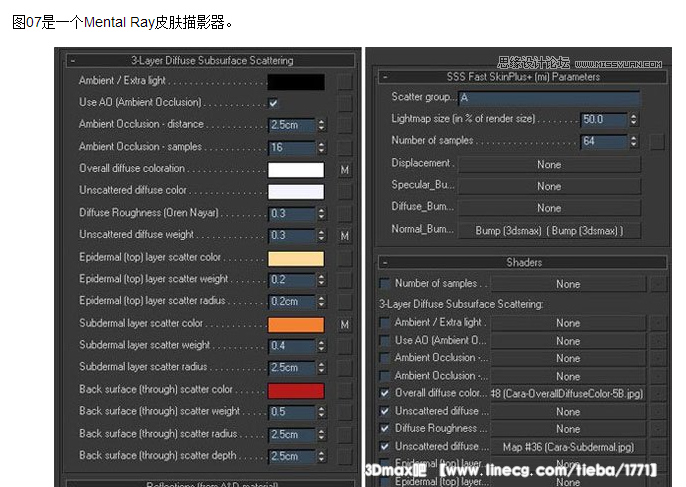Click the M map button beside Unscattered diffuse weight
This screenshot has width=686, height=487.
coord(345,236)
